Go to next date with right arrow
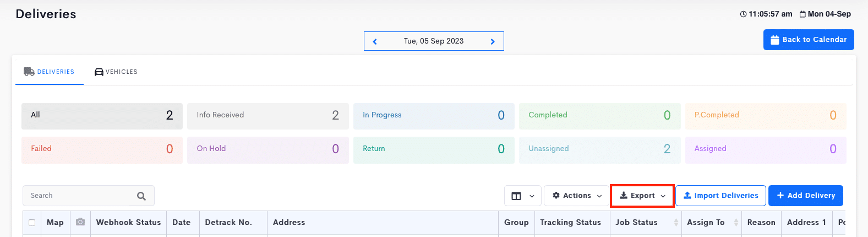Viewport: 868px width, 237px height. point(493,41)
